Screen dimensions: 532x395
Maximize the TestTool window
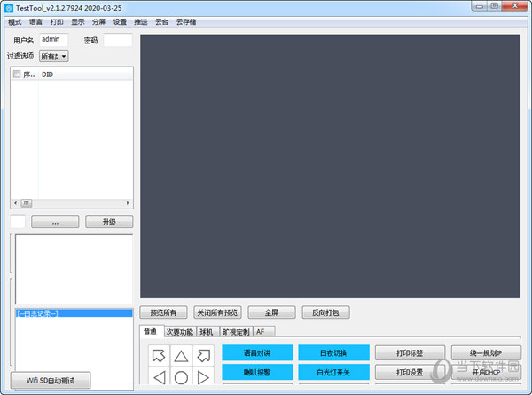pyautogui.click(x=495, y=6)
